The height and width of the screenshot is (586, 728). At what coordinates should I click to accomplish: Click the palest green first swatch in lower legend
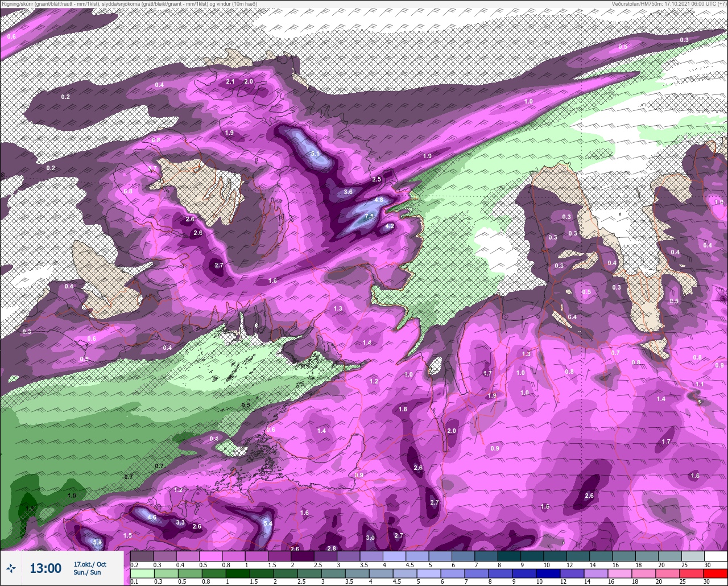click(142, 573)
